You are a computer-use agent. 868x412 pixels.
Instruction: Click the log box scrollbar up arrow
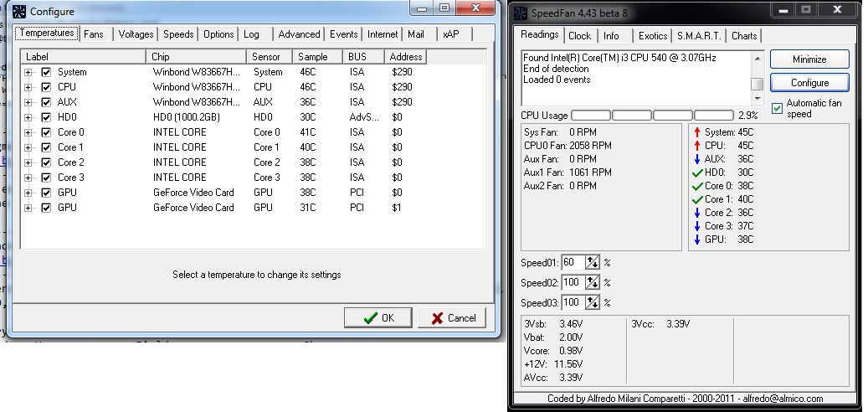[x=758, y=58]
